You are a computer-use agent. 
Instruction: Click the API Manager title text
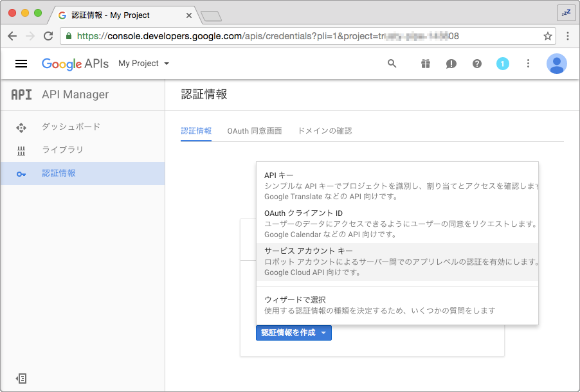point(75,94)
